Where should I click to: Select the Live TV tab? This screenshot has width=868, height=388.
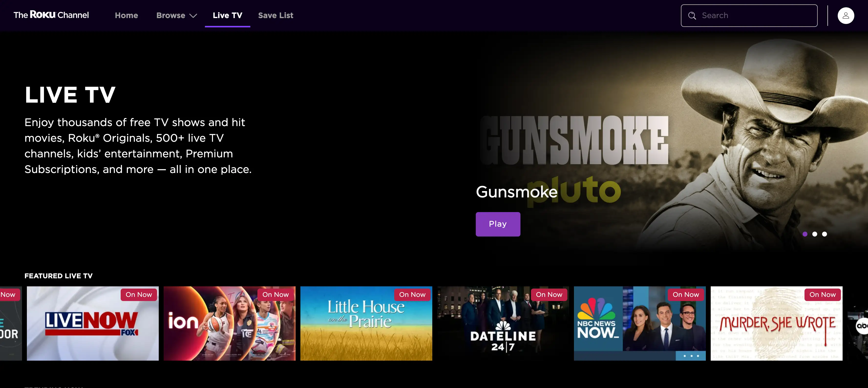click(x=227, y=15)
